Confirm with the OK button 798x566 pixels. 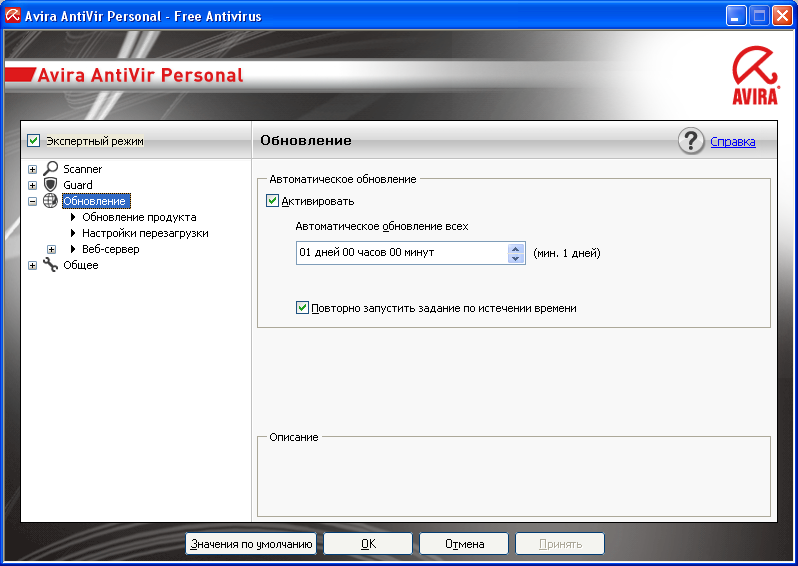(368, 544)
